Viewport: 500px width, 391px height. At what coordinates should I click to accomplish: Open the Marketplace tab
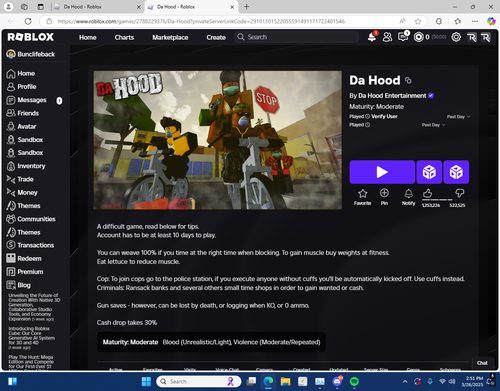click(x=170, y=37)
